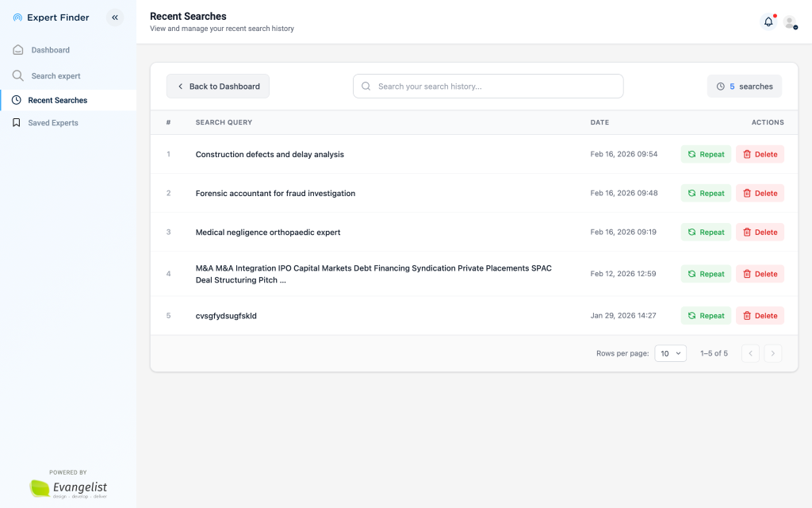Click the previous page arrow
Viewport: 812px width, 508px height.
point(750,353)
